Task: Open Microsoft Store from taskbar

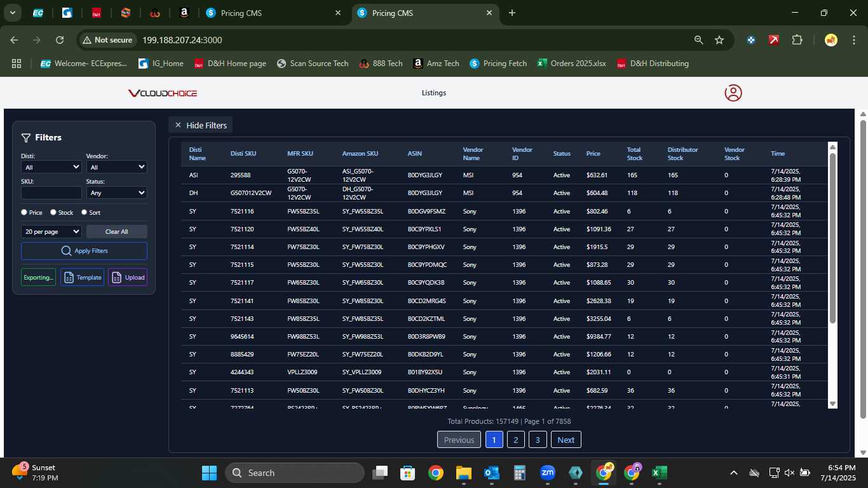Action: (407, 473)
